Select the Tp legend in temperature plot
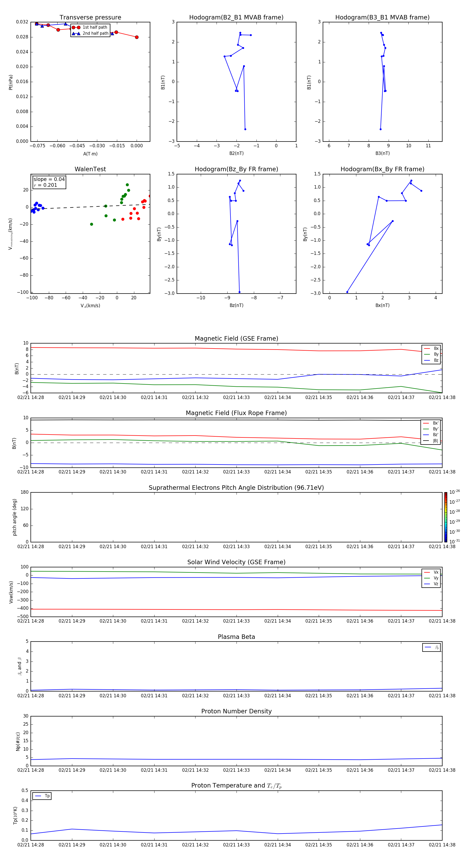Viewport: 473px width, 868px height. point(42,796)
